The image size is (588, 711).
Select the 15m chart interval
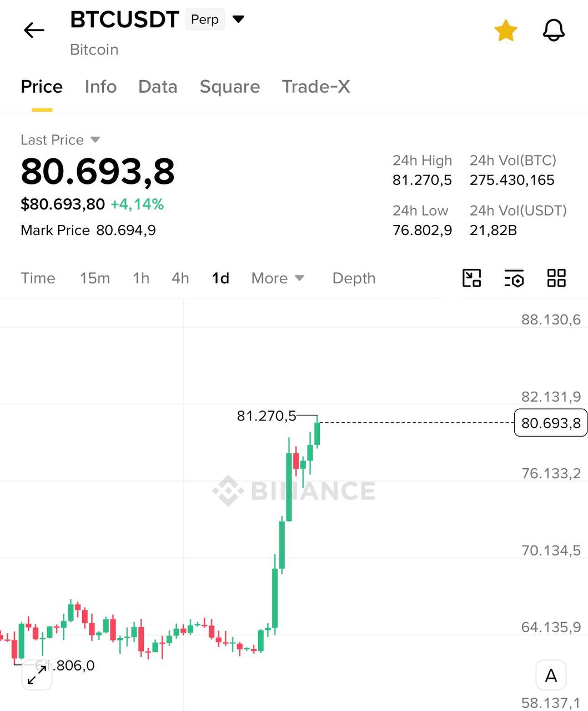tap(95, 278)
